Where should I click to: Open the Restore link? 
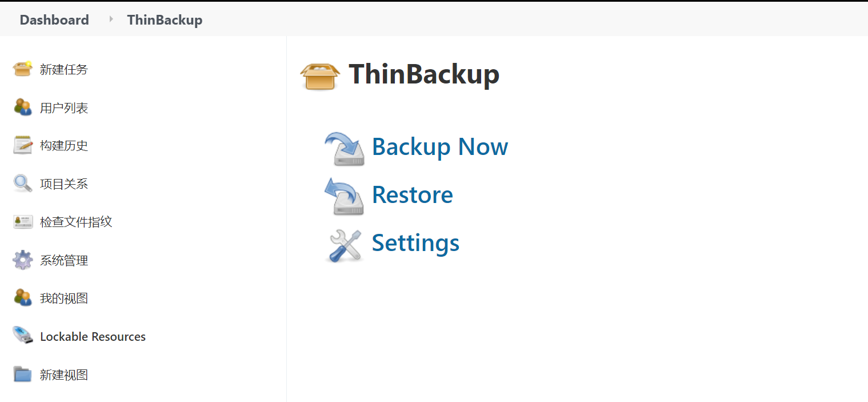point(413,194)
